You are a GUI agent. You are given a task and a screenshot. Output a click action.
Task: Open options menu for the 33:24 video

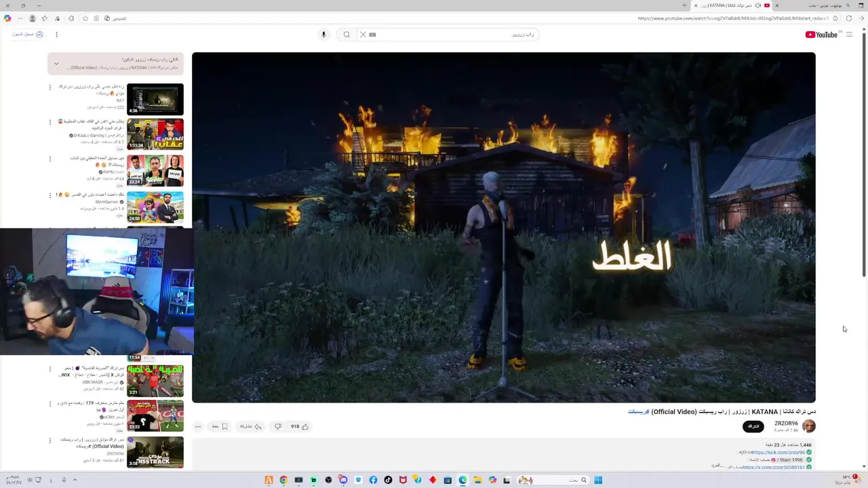pos(50,159)
